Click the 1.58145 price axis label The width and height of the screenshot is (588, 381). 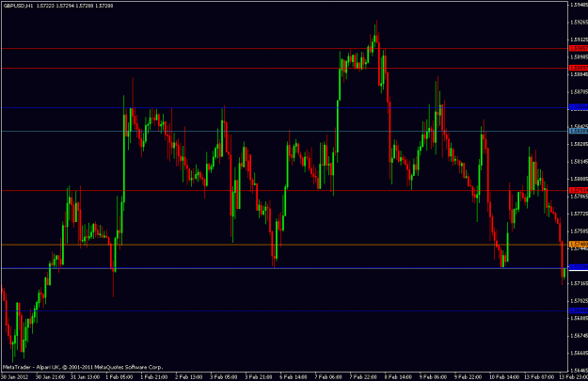(579, 161)
